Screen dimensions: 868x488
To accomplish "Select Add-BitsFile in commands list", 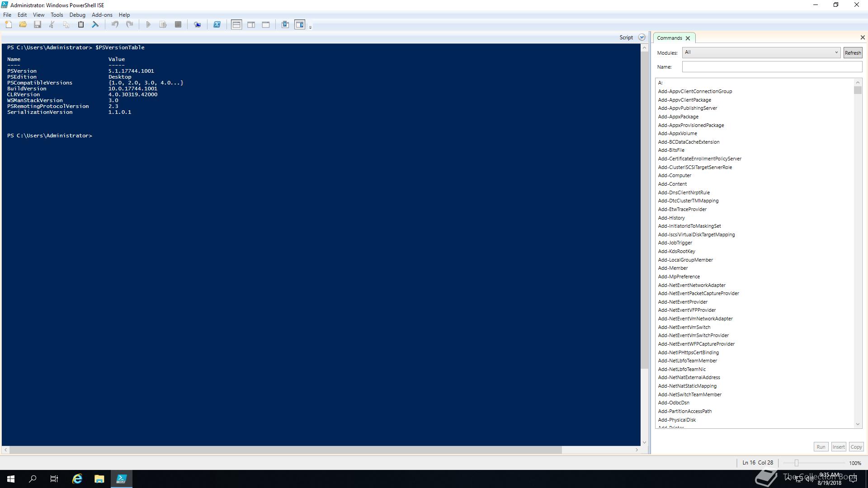I will tap(671, 150).
